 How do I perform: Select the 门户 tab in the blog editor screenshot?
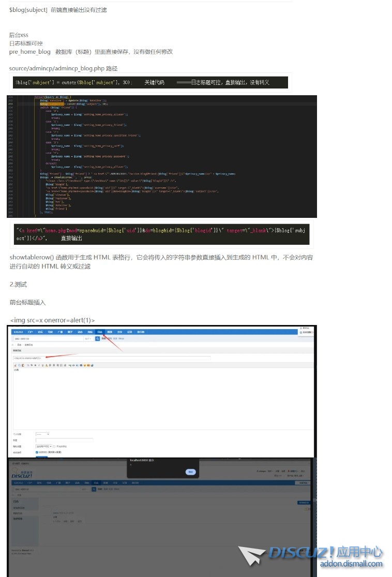[30, 332]
